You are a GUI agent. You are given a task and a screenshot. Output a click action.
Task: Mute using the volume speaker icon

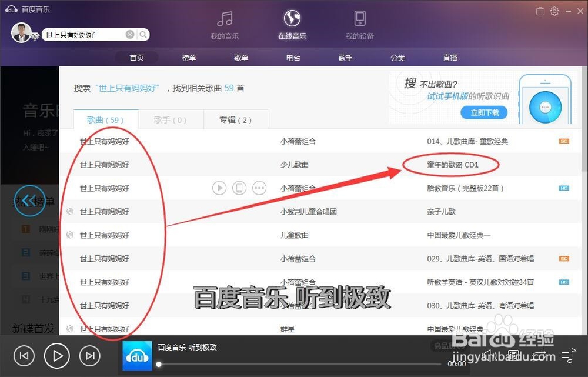coord(488,355)
